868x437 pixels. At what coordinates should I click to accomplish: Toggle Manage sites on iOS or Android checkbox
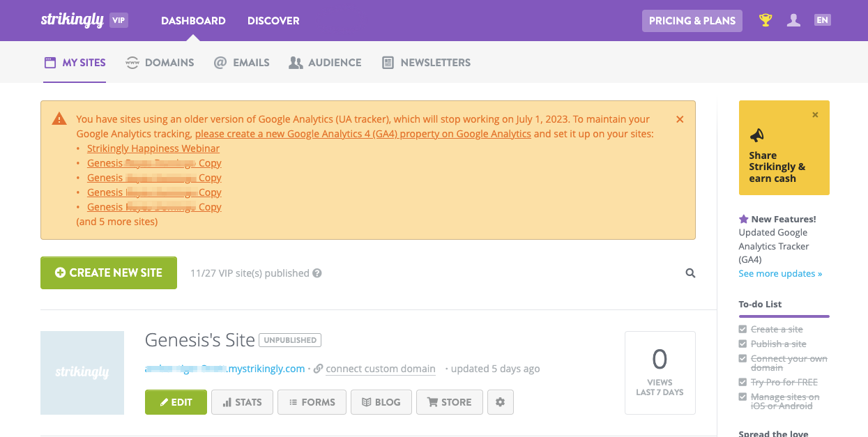(743, 397)
